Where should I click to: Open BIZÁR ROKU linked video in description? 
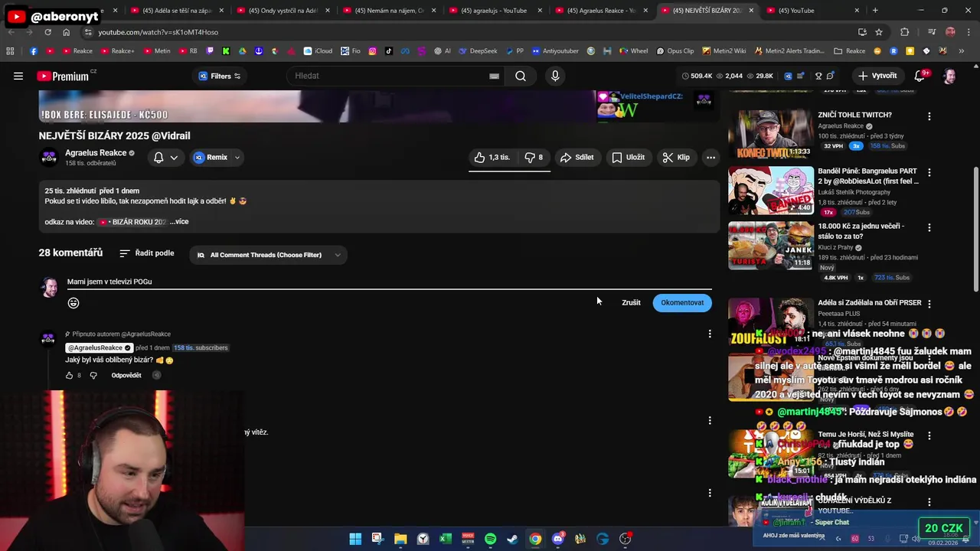[x=132, y=222]
